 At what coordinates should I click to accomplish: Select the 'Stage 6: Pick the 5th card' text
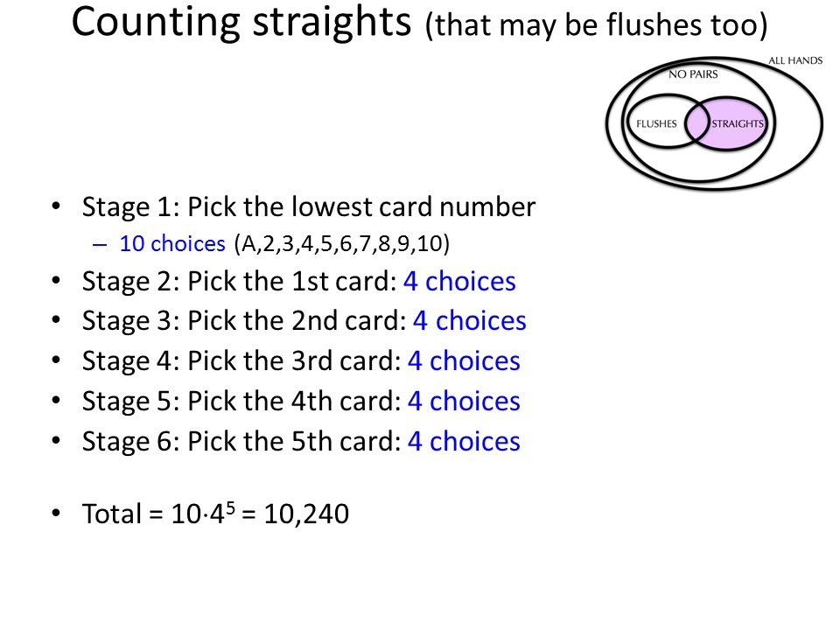(x=241, y=441)
